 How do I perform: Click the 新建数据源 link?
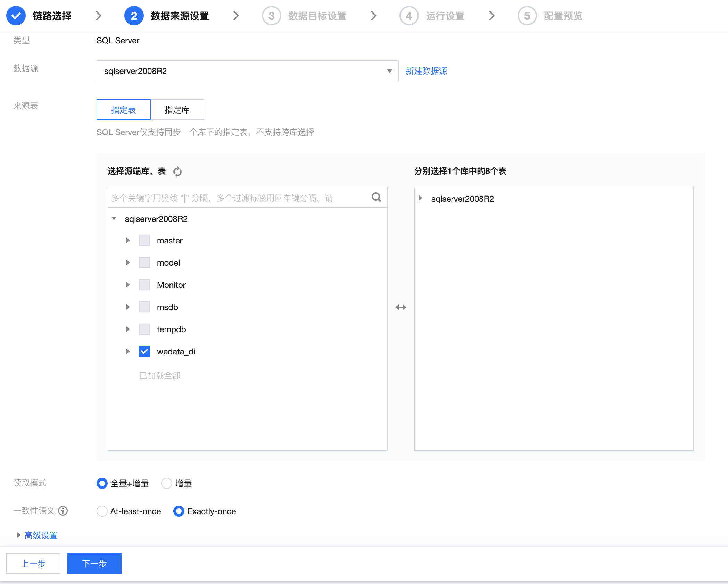point(426,71)
